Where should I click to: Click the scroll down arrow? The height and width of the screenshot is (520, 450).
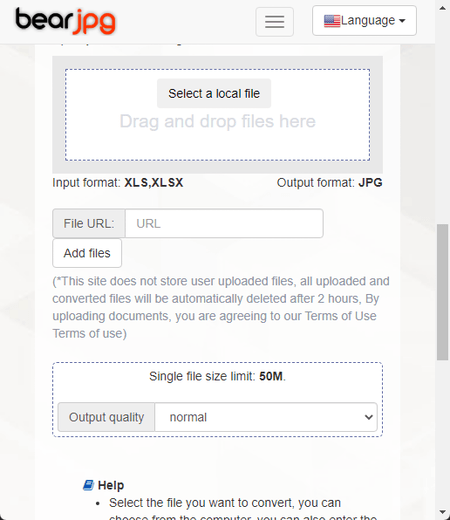442,512
